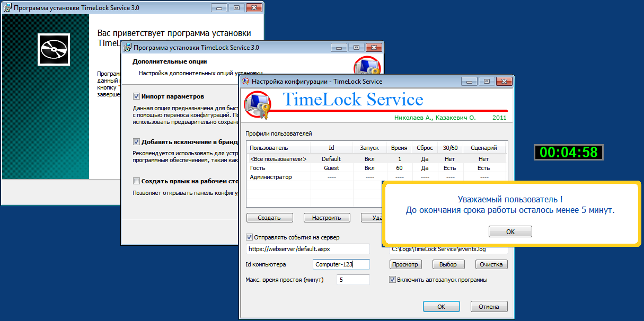Maximize the configuration window
Viewport: 644px width, 321px height.
pos(486,82)
